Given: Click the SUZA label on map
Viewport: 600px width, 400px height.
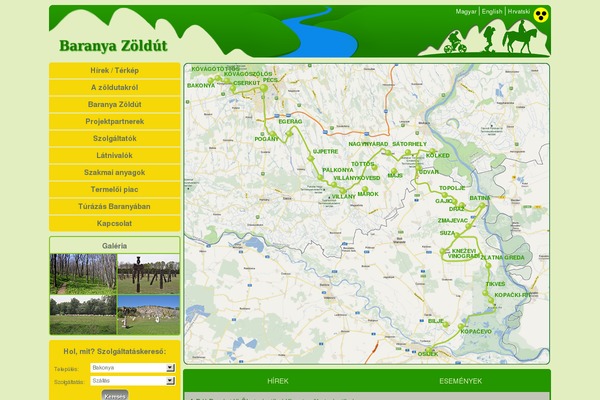Looking at the screenshot, I should tap(447, 233).
